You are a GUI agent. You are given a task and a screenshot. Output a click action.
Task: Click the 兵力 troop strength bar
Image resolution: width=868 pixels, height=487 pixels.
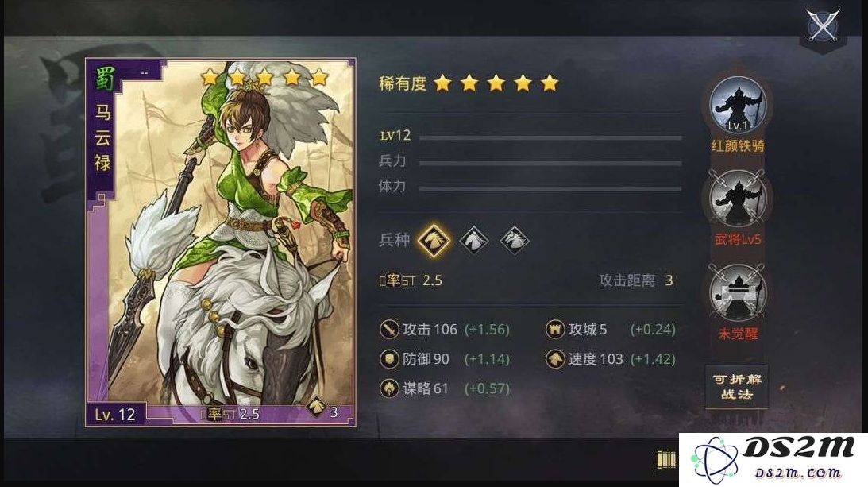550,164
